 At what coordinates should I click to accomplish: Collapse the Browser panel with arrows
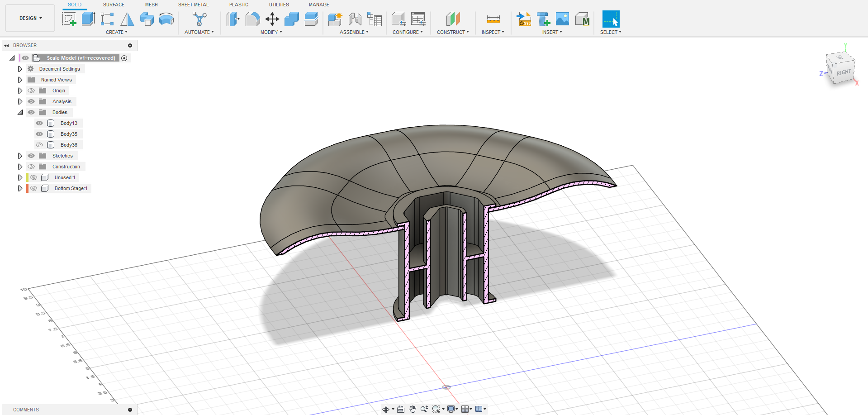point(6,45)
